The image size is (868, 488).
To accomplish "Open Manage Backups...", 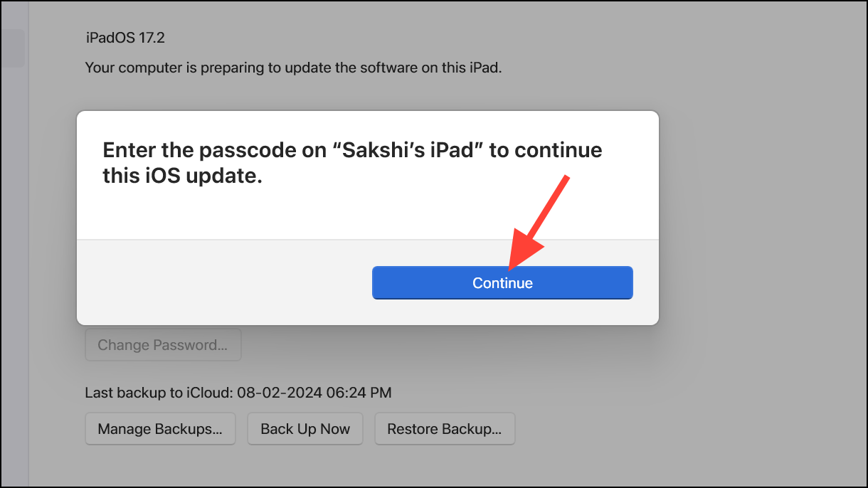I will tap(160, 429).
